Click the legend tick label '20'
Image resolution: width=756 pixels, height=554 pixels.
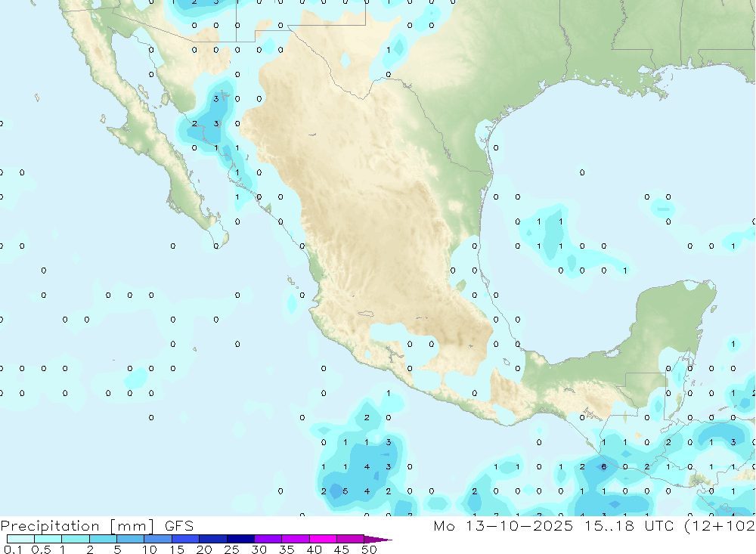[204, 549]
